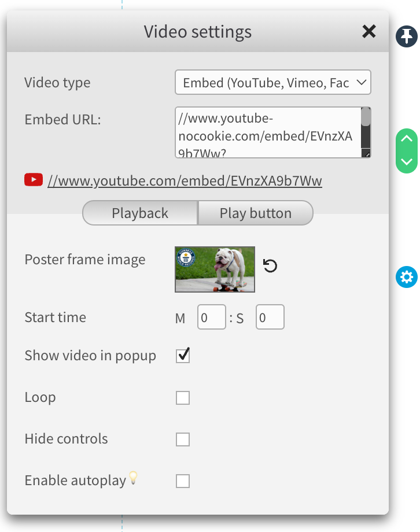
Task: Open the Video type dropdown
Action: tap(272, 82)
